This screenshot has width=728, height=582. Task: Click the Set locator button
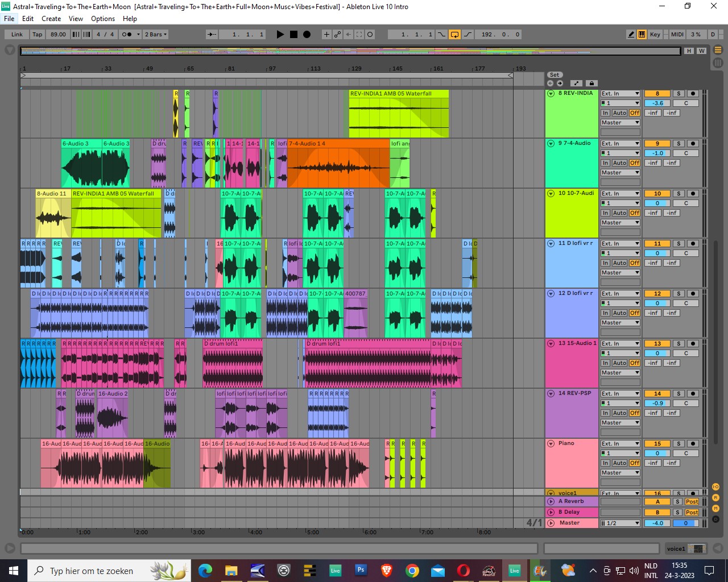tap(555, 75)
